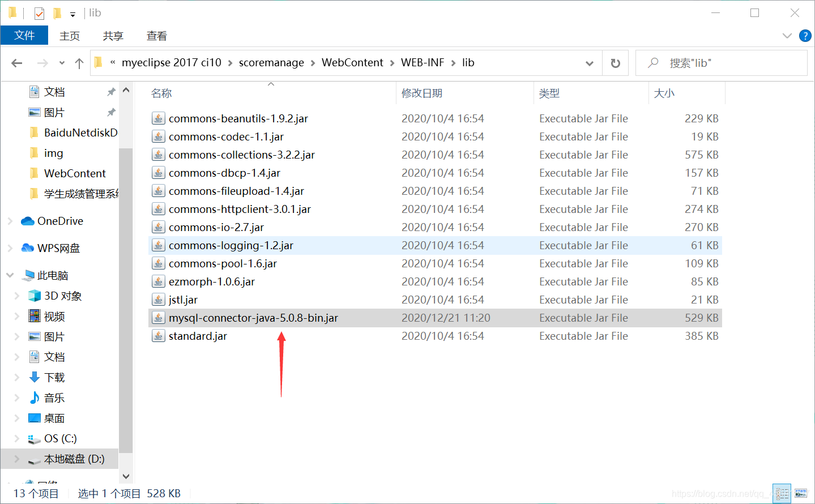815x504 pixels.
Task: Expand the 视频 tree node
Action: pyautogui.click(x=17, y=316)
